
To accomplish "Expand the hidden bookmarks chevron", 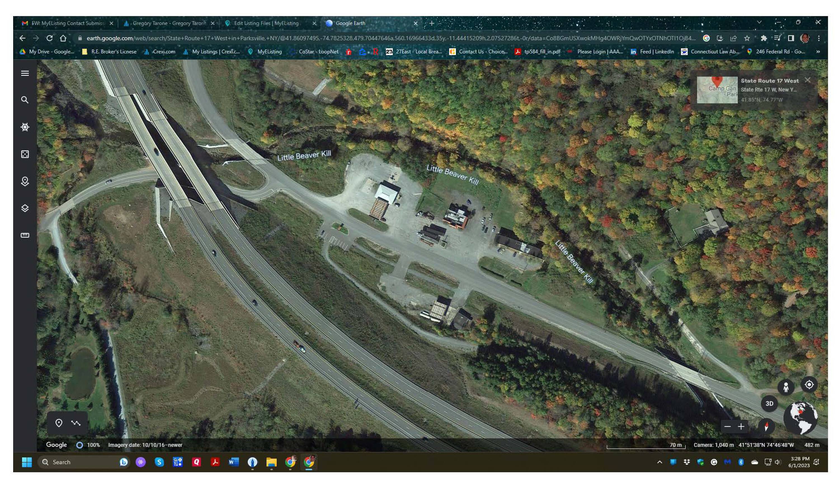I will tap(818, 52).
